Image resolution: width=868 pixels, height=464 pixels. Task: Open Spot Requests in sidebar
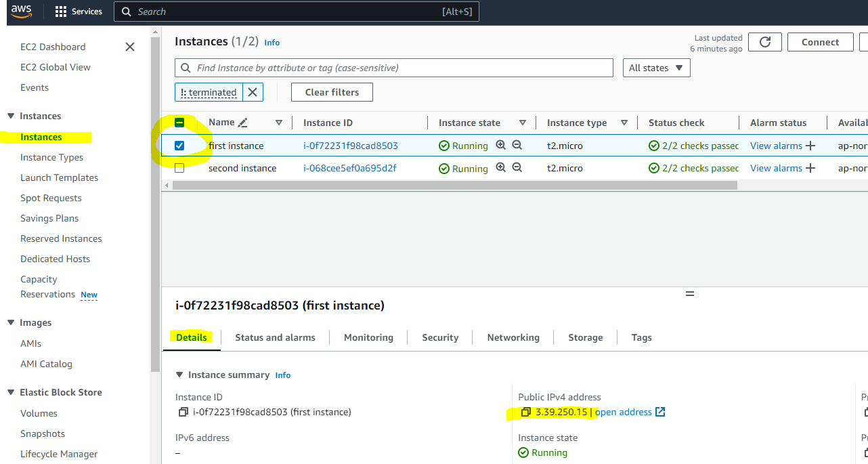point(51,198)
